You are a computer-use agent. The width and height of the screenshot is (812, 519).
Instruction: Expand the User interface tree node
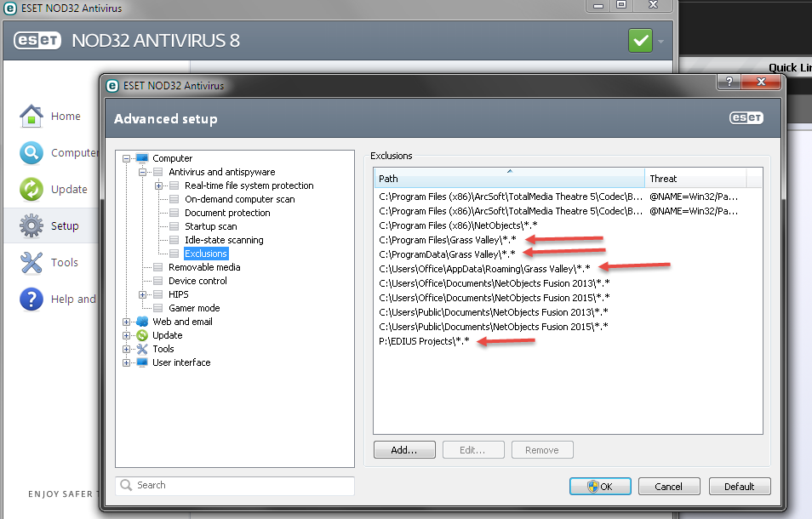(x=126, y=362)
